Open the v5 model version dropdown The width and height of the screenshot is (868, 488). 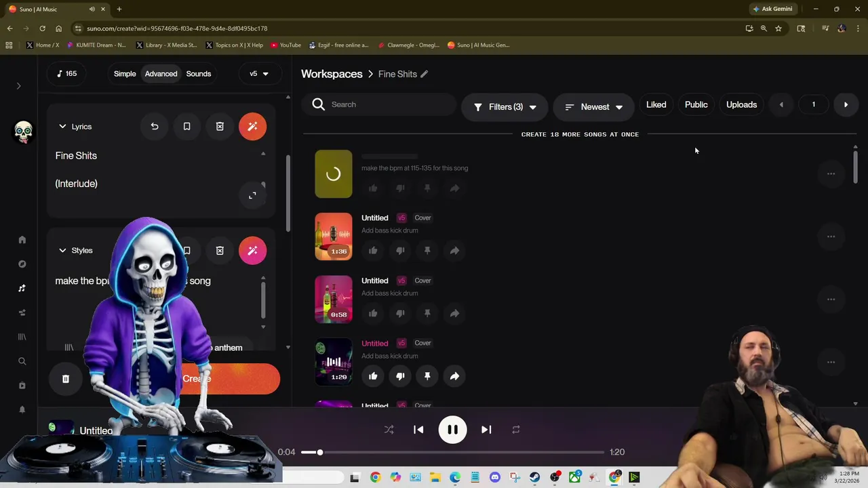(x=259, y=74)
